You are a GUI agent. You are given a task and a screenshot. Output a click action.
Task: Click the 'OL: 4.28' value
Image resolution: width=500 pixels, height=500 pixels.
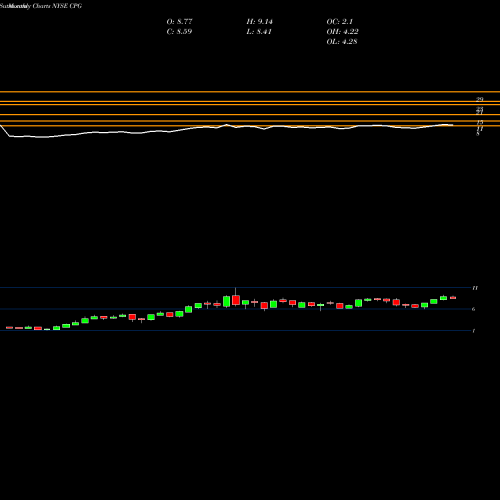click(342, 42)
